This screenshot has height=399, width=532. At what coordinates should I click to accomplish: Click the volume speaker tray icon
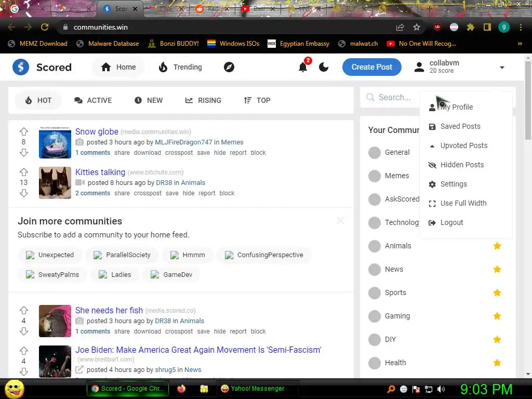tap(441, 389)
